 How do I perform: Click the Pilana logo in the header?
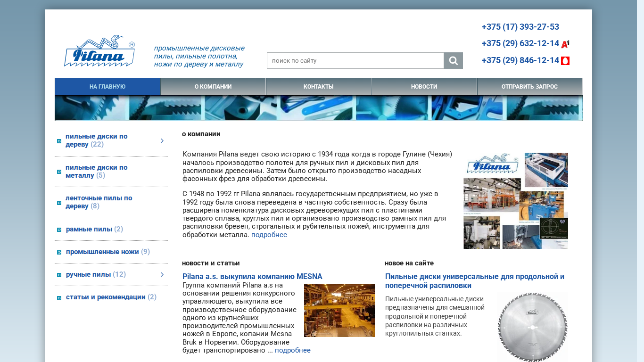click(x=99, y=51)
